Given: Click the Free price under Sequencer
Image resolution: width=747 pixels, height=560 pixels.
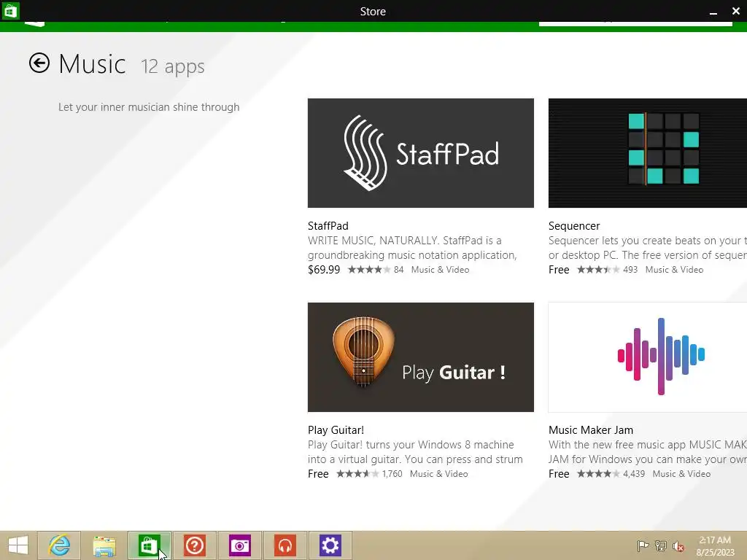Looking at the screenshot, I should (559, 270).
